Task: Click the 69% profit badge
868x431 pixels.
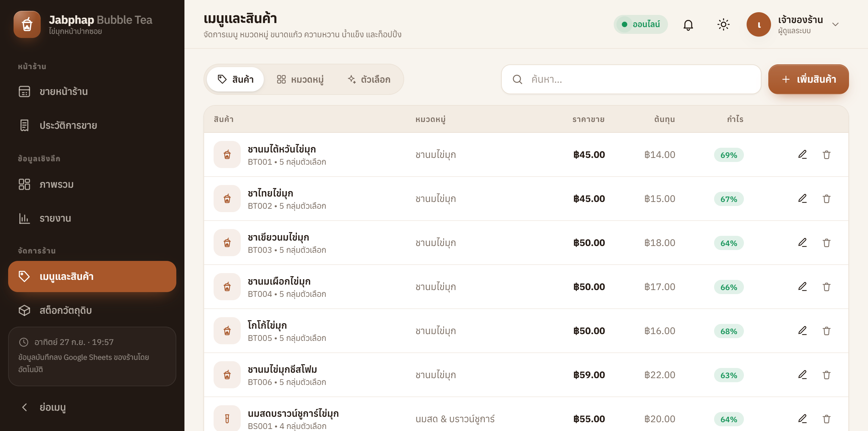Action: pos(729,155)
